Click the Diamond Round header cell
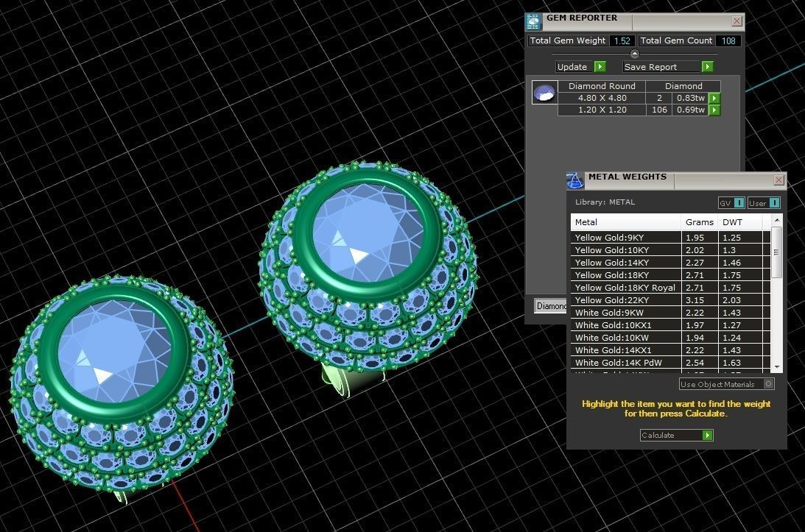Screen dimensions: 805x532 tap(602, 86)
